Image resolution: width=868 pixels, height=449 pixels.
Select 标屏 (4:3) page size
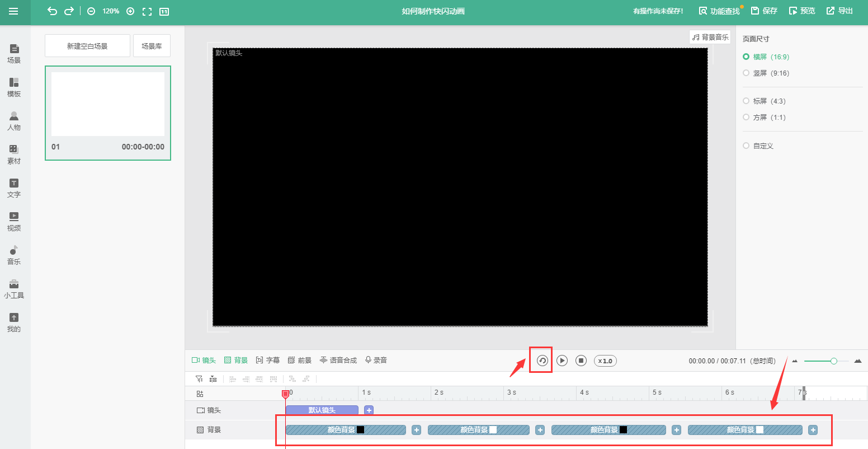point(764,101)
